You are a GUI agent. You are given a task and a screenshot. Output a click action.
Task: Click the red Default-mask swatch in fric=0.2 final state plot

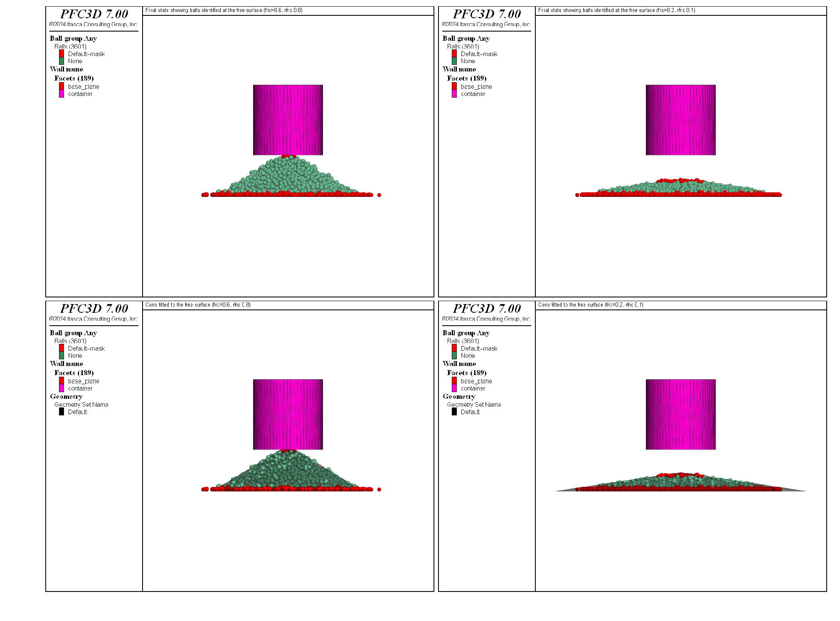[454, 54]
